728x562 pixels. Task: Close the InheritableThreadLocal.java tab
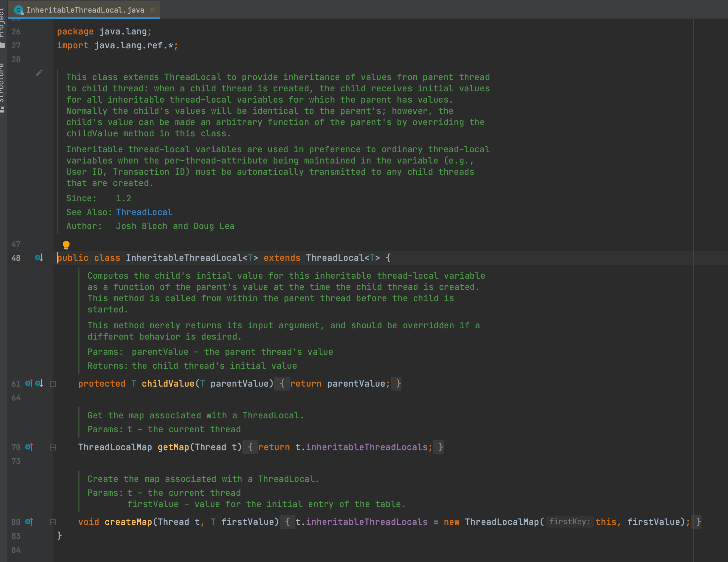click(152, 10)
